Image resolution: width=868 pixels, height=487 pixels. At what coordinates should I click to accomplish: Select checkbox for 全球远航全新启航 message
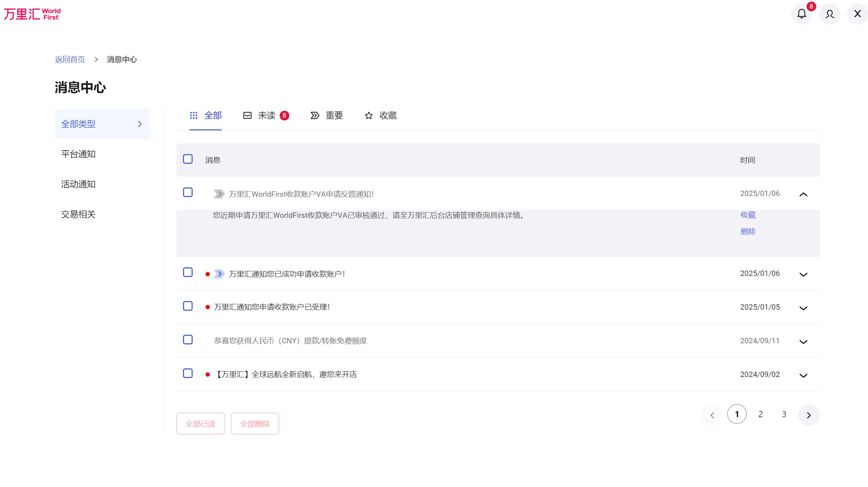(x=188, y=373)
